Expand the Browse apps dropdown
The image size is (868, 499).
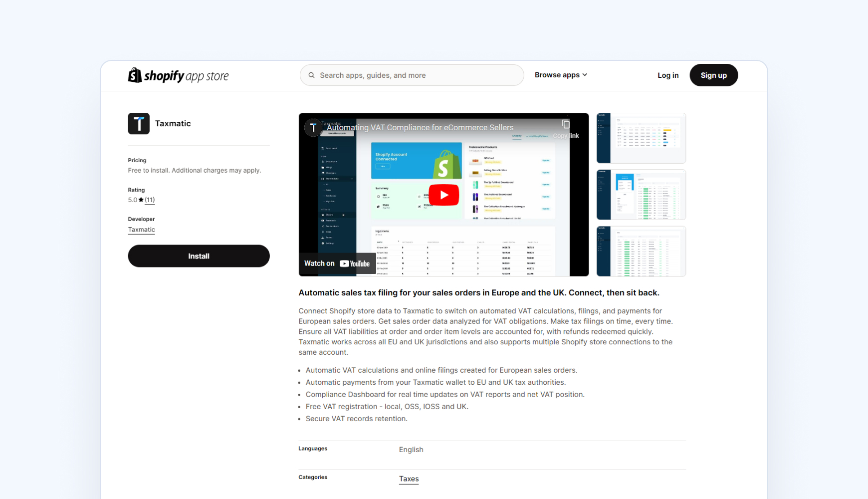click(x=561, y=75)
